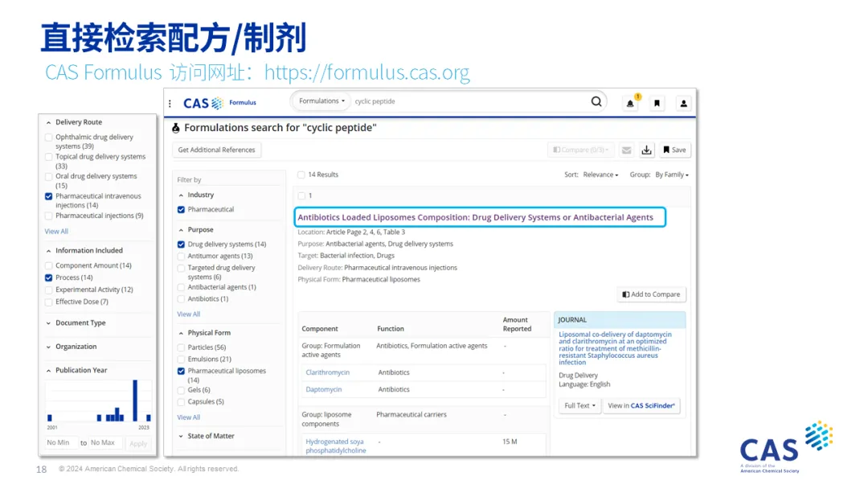Click the No Min year field
This screenshot has width=868, height=489.
pyautogui.click(x=59, y=443)
